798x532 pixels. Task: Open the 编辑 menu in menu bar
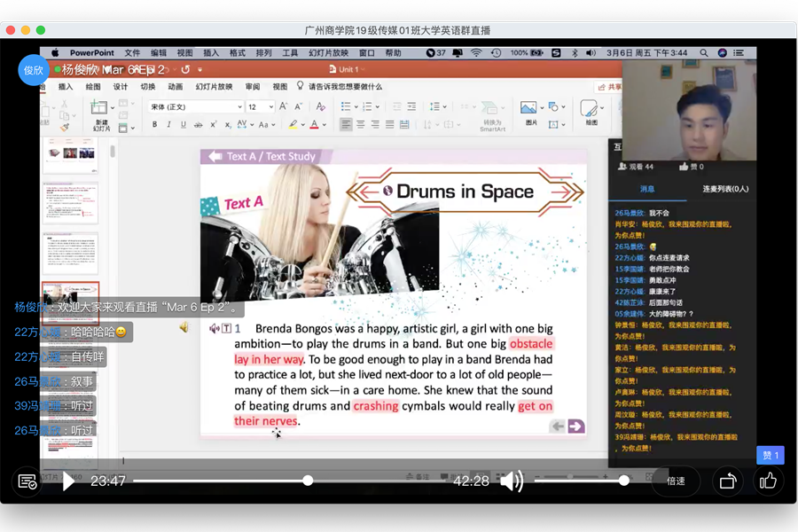point(159,53)
